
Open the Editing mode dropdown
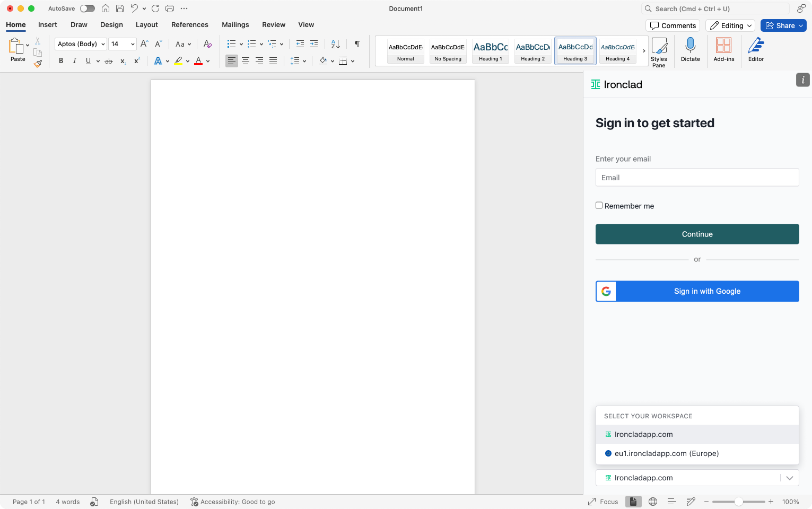(730, 25)
